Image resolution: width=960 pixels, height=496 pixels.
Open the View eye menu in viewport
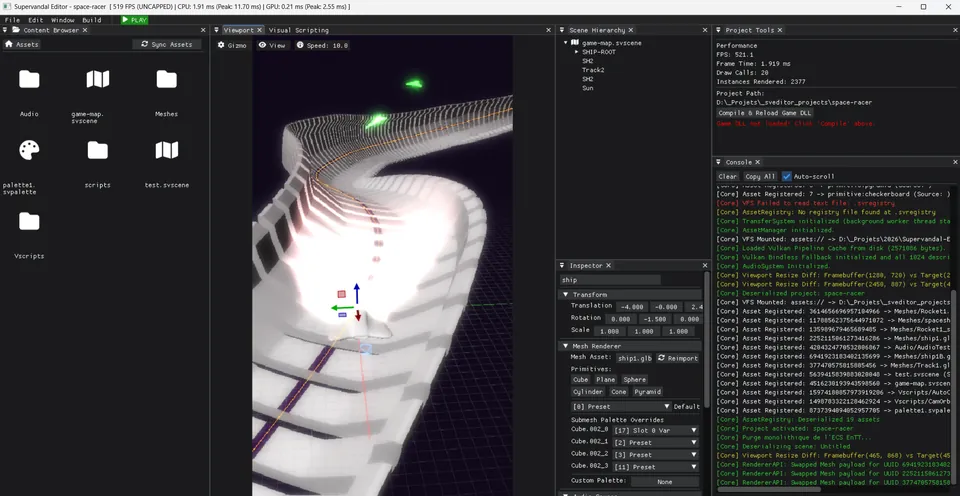[x=272, y=45]
